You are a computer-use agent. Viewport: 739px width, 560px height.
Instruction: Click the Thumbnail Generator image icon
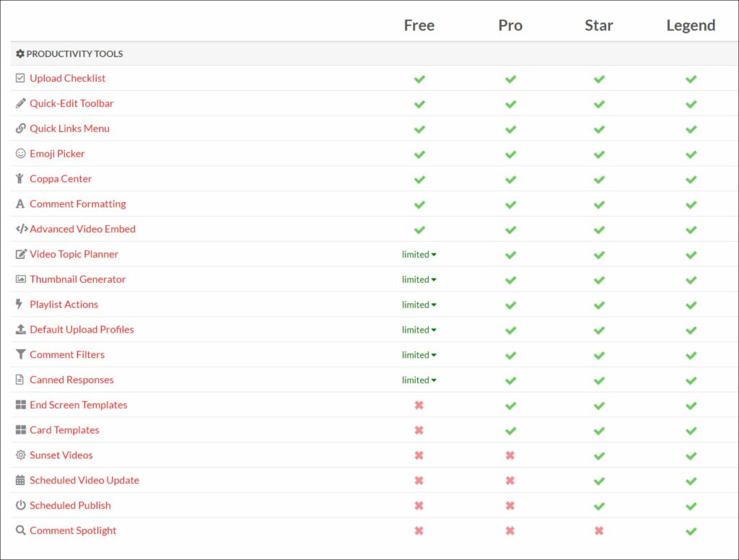tap(21, 279)
